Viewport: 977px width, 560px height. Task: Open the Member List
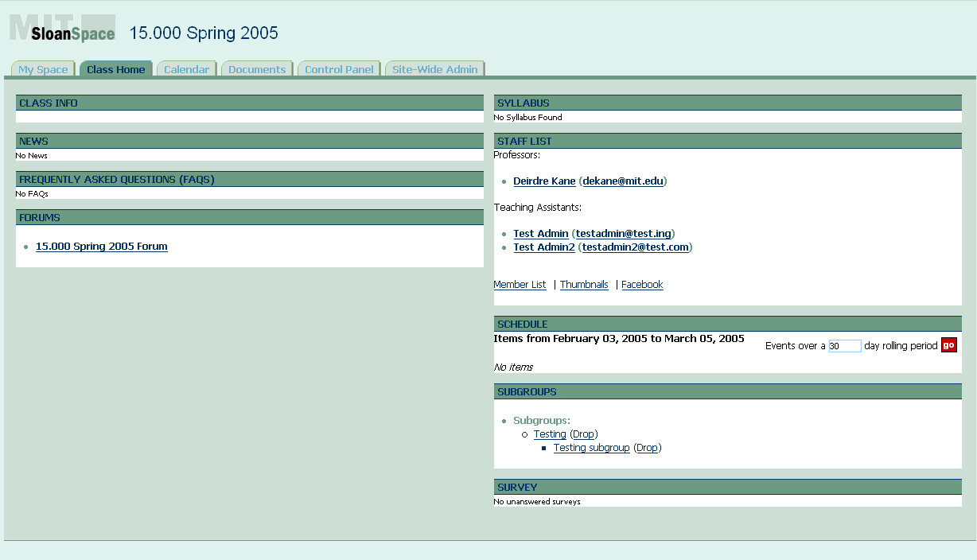pos(520,284)
